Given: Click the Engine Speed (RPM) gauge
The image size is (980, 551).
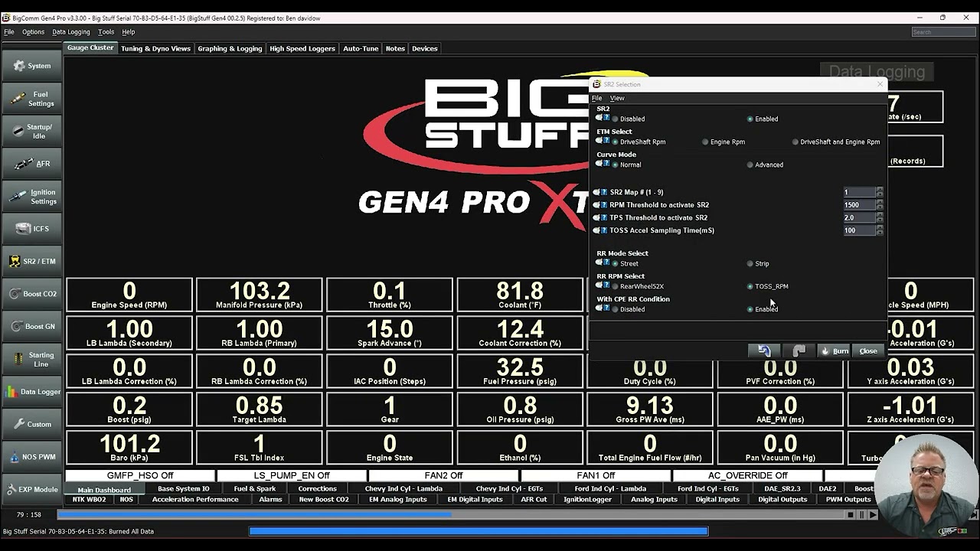Looking at the screenshot, I should coord(129,295).
